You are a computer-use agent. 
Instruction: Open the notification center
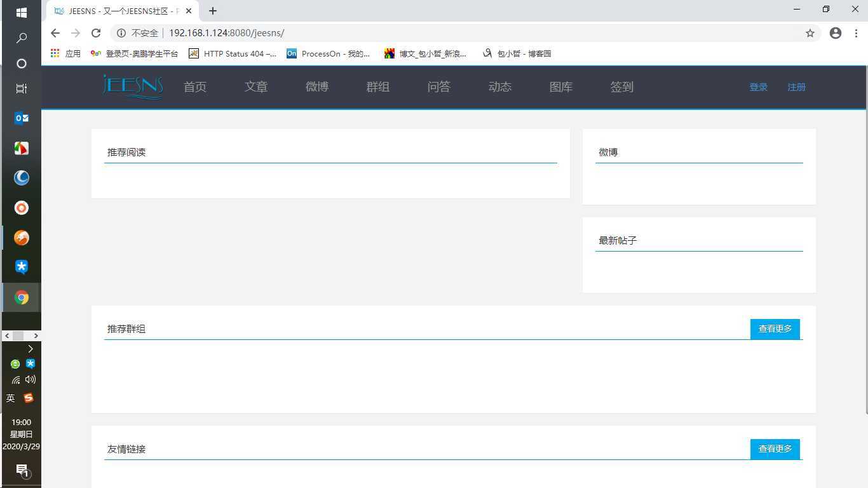pyautogui.click(x=22, y=471)
